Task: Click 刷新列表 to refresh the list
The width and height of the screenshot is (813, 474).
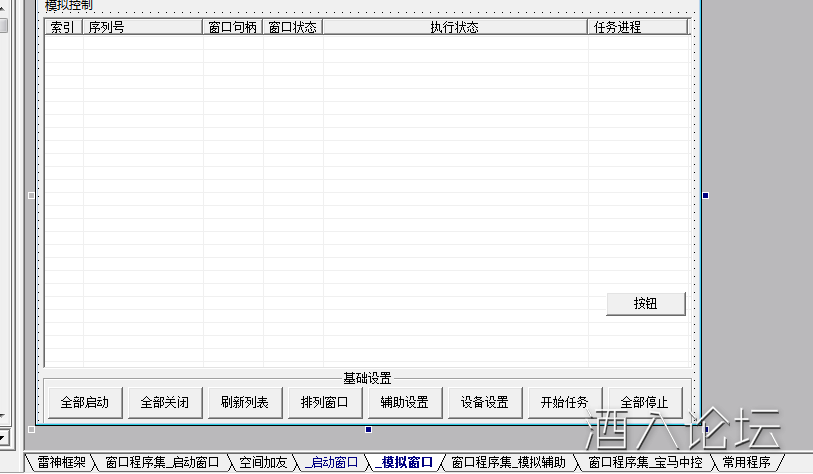Action: pyautogui.click(x=245, y=402)
